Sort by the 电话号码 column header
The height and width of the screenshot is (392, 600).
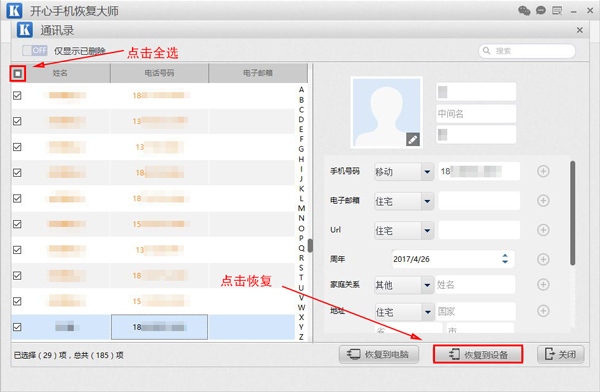click(x=159, y=73)
